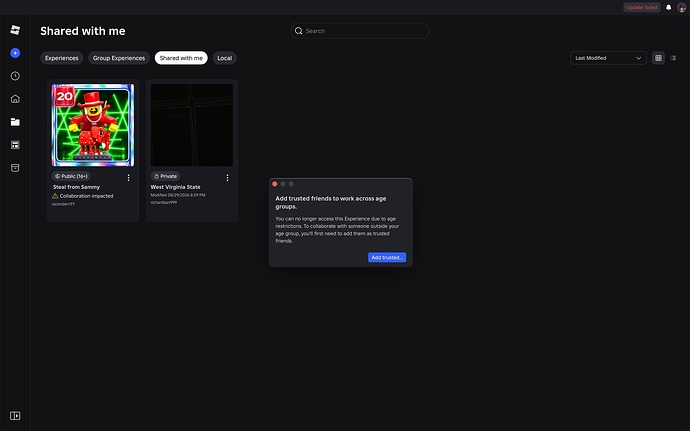Click the Collaboration impacted warning
Viewport: 690px width, 431px height.
(x=83, y=196)
